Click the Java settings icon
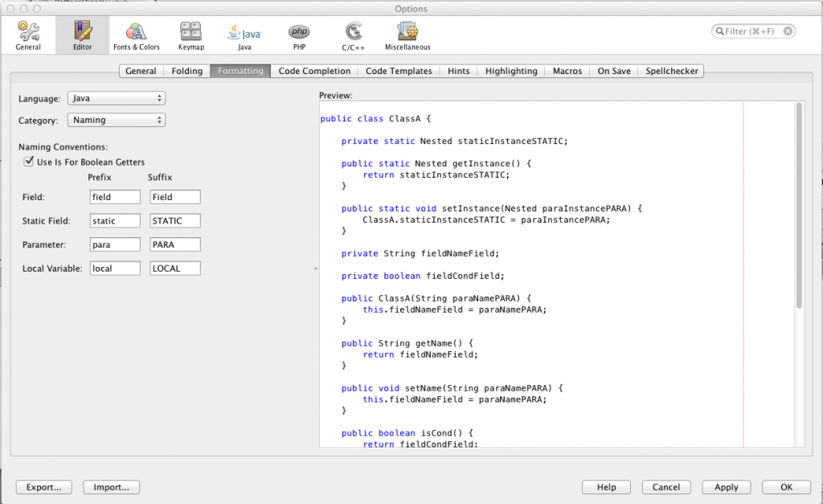 [x=244, y=35]
